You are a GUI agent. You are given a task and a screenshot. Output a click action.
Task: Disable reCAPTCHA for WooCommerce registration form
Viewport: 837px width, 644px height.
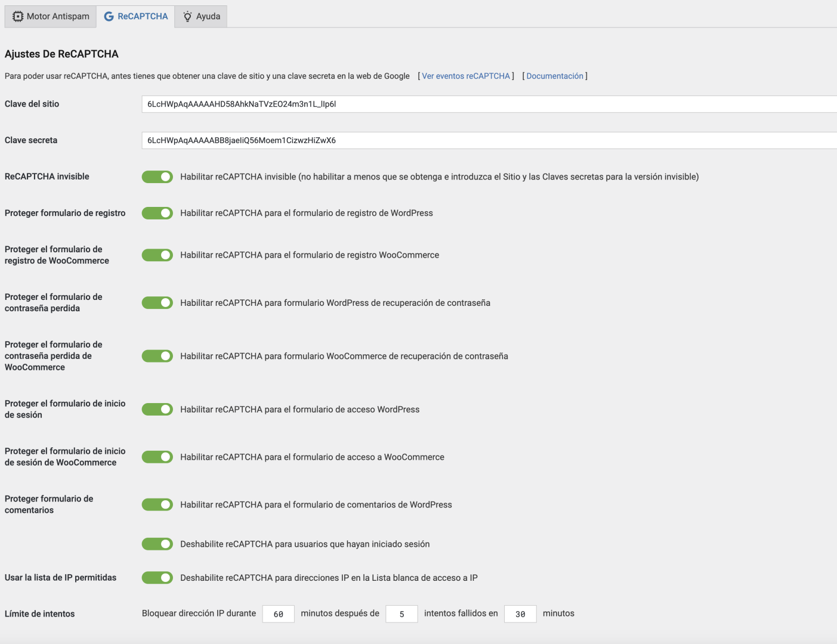(157, 255)
